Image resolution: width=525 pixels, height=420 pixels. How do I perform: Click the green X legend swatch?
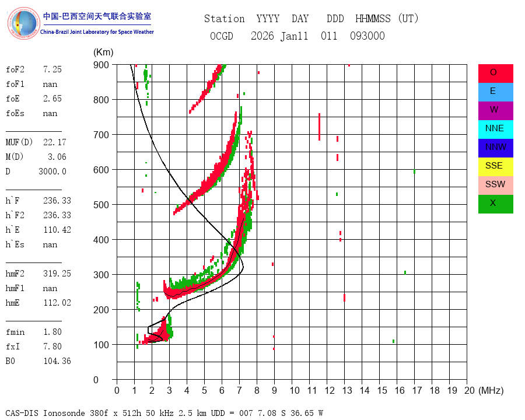(x=495, y=204)
